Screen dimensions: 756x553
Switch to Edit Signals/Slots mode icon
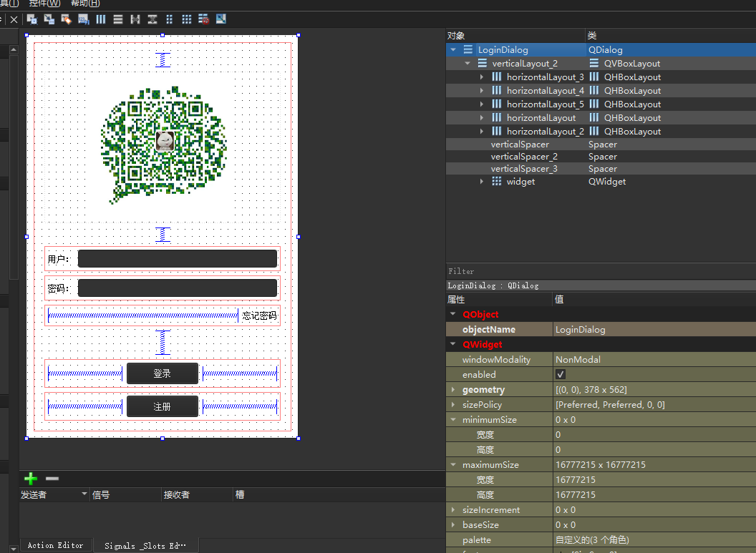(49, 19)
